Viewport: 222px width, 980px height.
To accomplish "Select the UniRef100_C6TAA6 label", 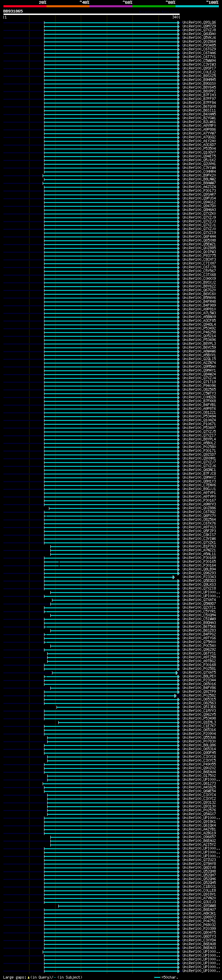I will (199, 53).
